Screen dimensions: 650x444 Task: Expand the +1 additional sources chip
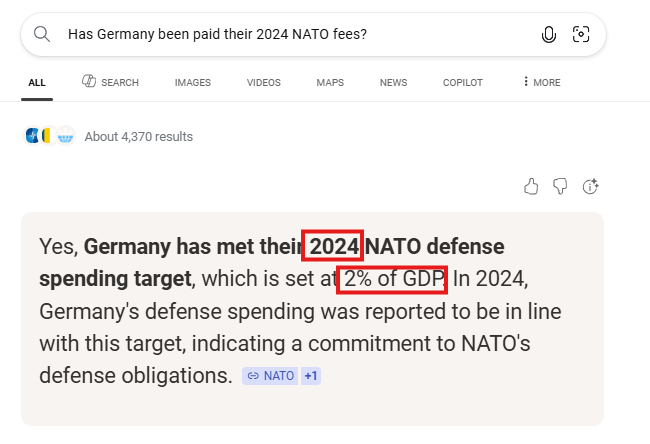pos(310,376)
